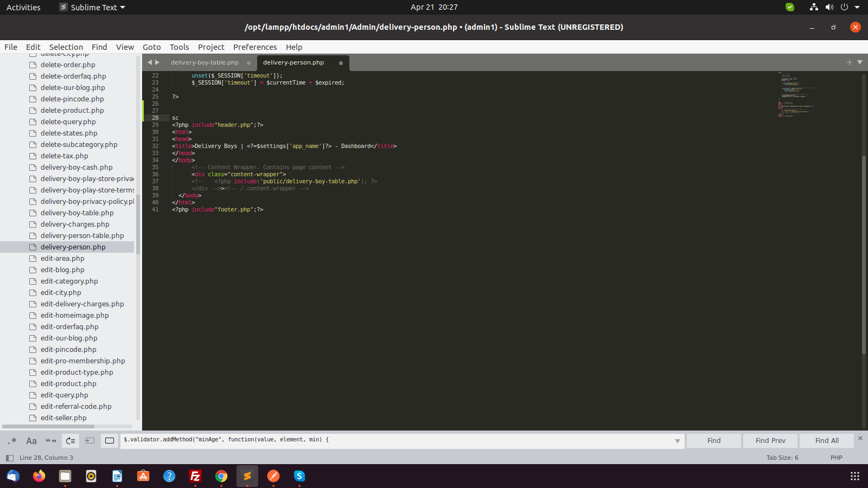Open edit-seller.php in the sidebar
Screen dimensions: 868x488
pos(63,418)
